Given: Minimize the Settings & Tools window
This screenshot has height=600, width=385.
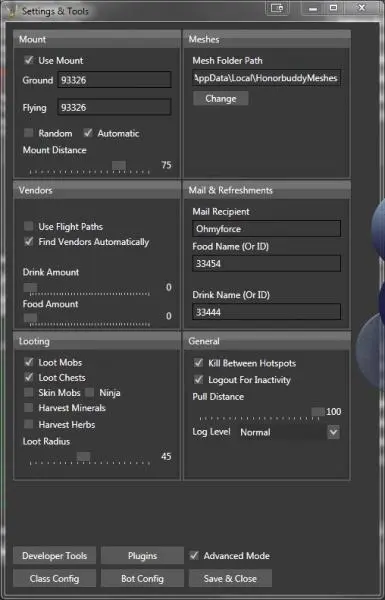Looking at the screenshot, I should pos(313,8).
